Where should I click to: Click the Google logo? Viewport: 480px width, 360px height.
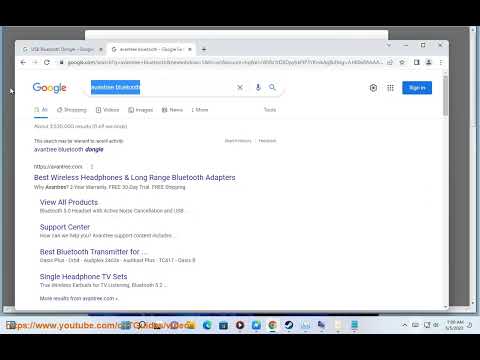tap(49, 88)
